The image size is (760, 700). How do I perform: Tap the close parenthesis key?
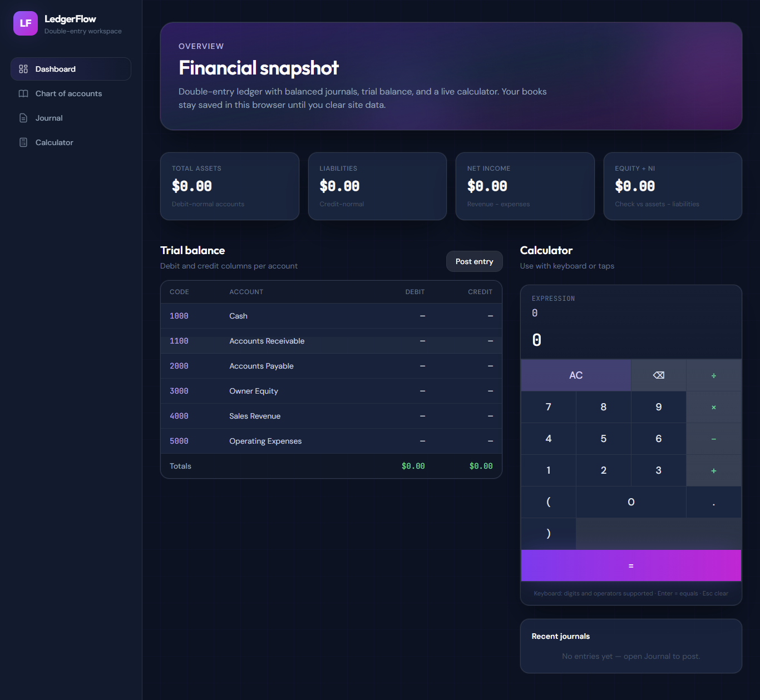[549, 534]
